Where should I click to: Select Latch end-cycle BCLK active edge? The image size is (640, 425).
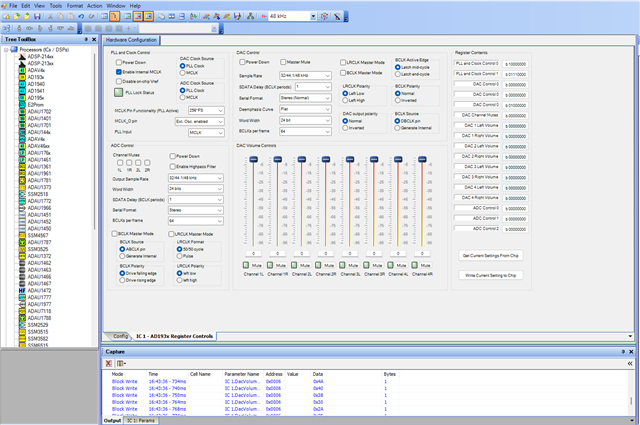click(398, 74)
